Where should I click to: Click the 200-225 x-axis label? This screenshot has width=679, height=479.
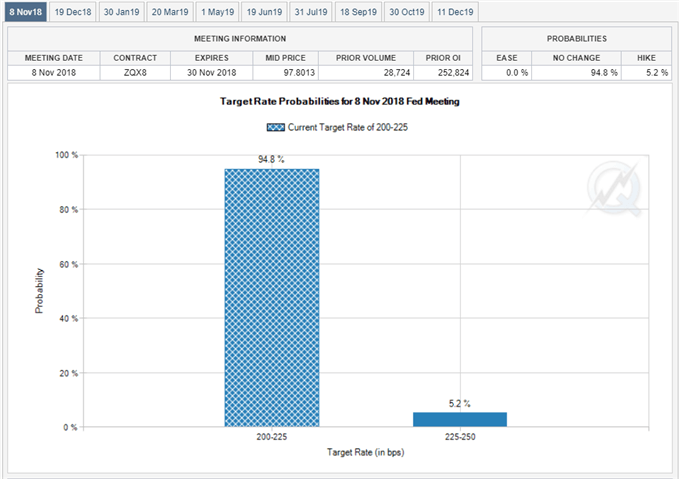coord(272,437)
